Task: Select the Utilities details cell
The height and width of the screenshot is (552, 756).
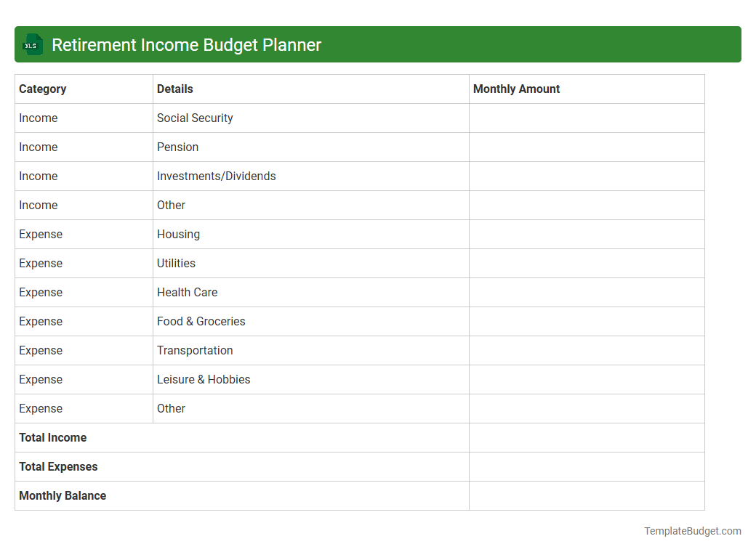Action: 174,263
